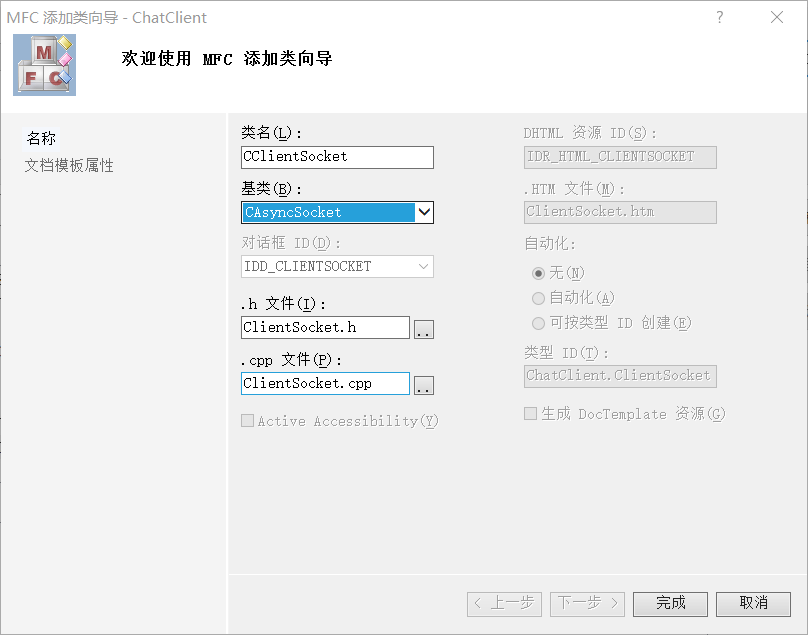Click the 下一步 button

pos(587,603)
